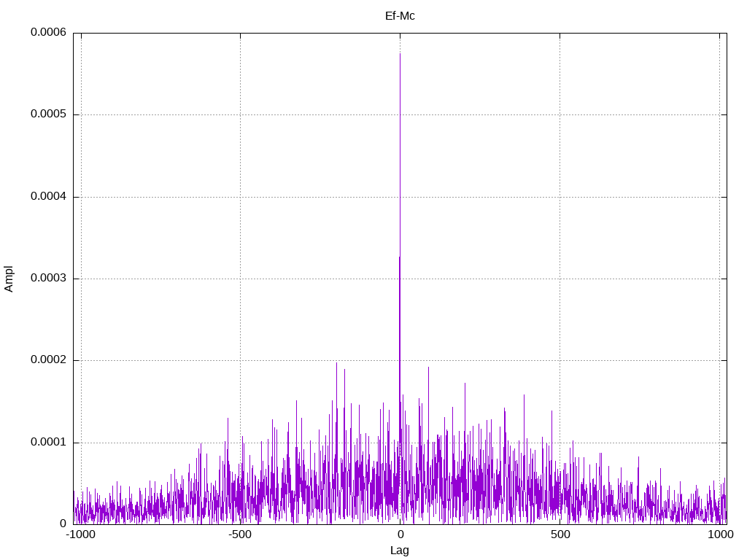Select the x-axis label 'Lag'

point(400,551)
